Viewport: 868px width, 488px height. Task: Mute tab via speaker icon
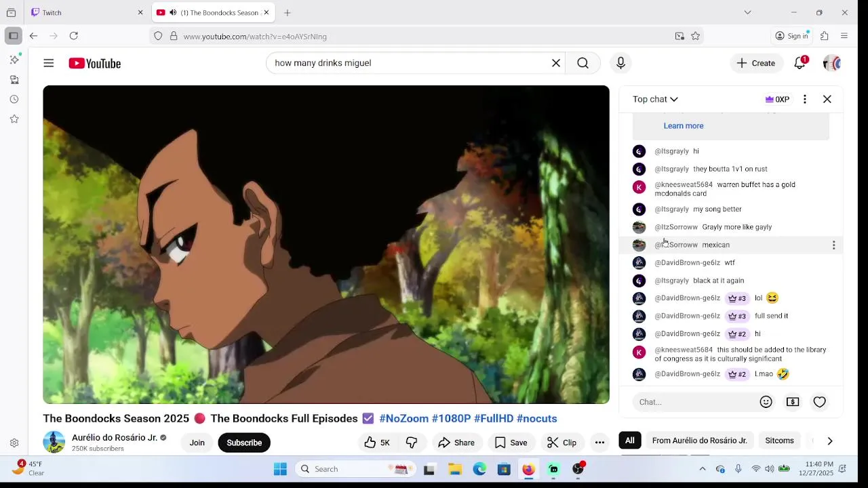click(x=173, y=12)
